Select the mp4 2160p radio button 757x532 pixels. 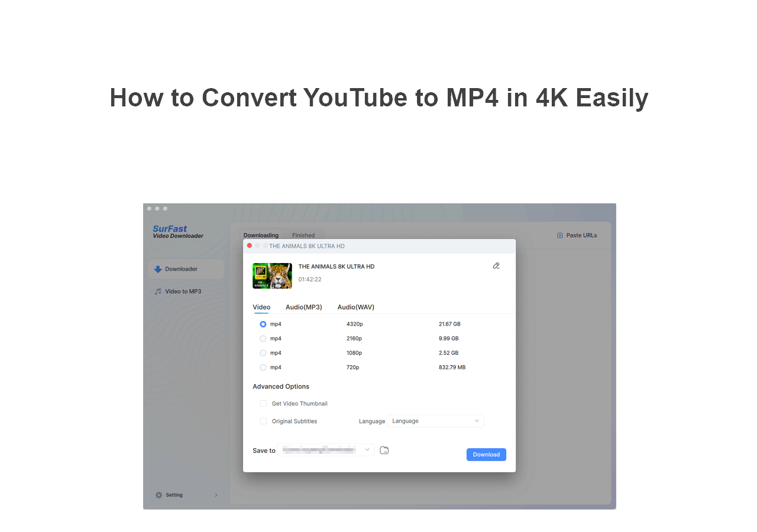(263, 339)
